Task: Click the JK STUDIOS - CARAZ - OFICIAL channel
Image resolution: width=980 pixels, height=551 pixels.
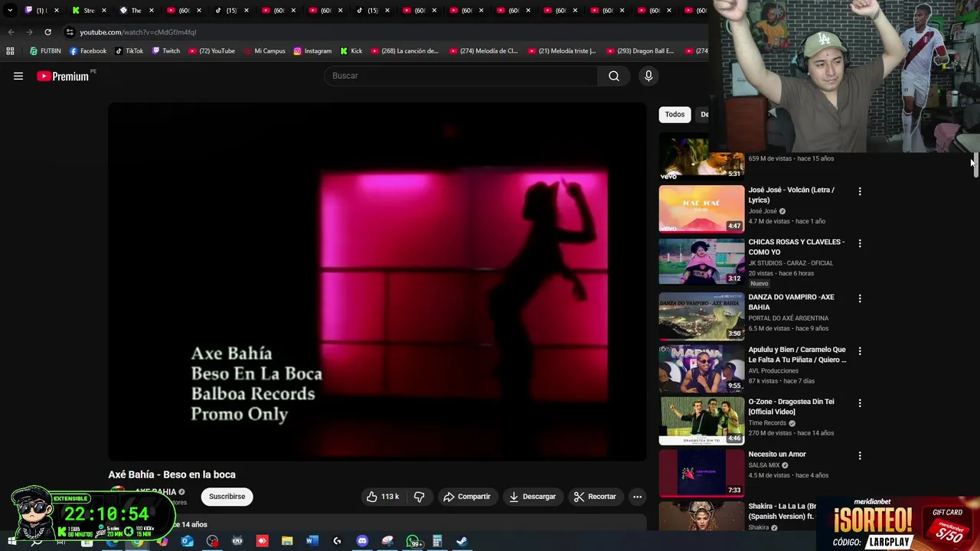Action: click(791, 263)
